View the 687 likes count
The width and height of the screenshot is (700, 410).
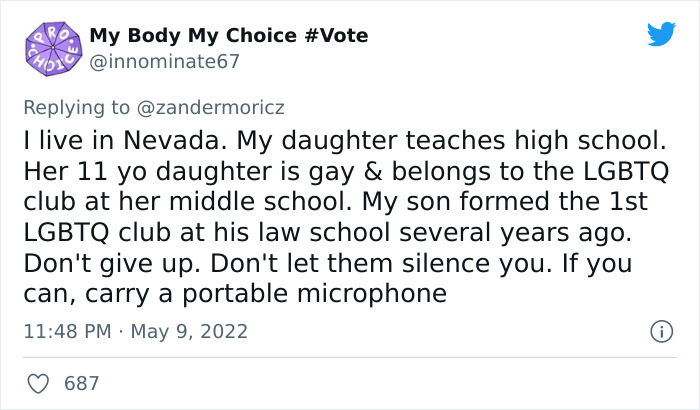tap(81, 383)
